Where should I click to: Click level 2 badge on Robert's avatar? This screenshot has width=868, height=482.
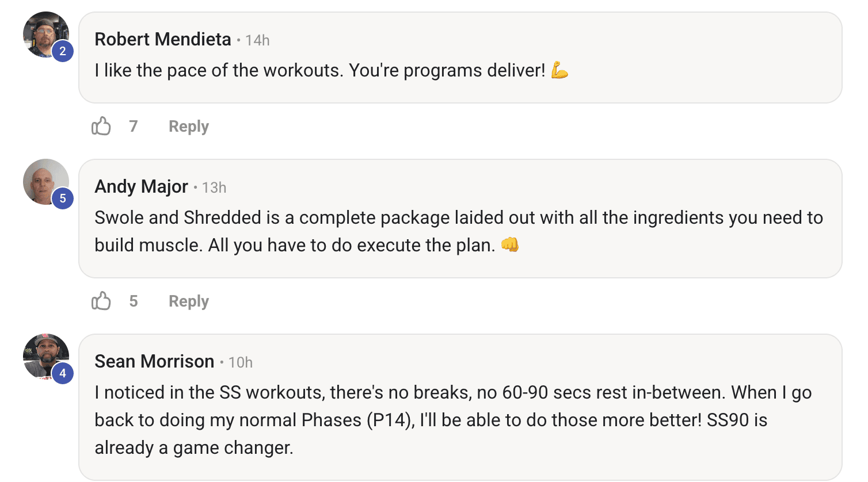[63, 51]
